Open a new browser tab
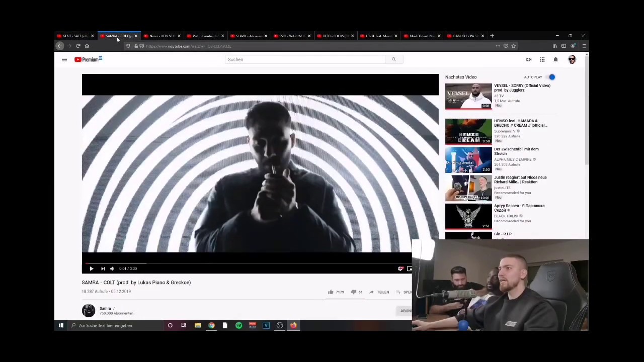This screenshot has width=644, height=362. 492,36
